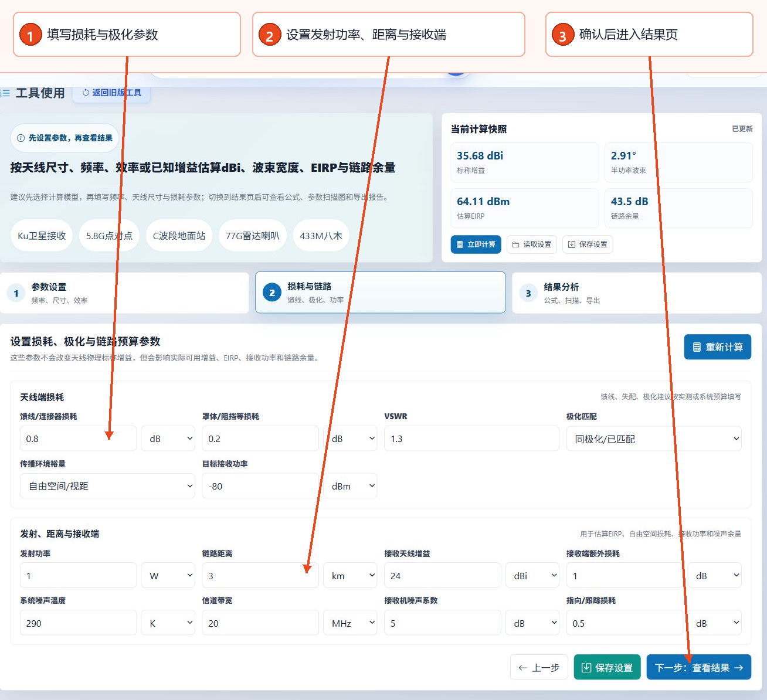The image size is (767, 700).
Task: Open the 馈线/连接器损耗 unit dropdown
Action: coord(168,439)
